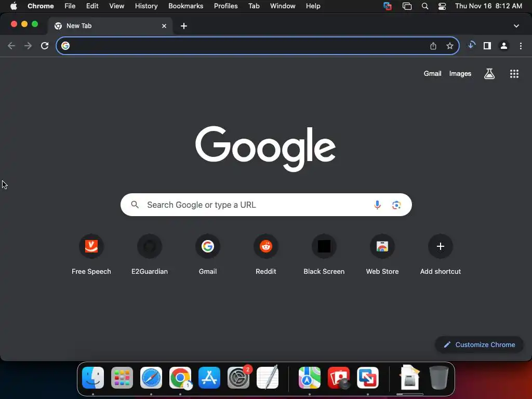
Task: Share this page icon in address bar
Action: (433, 46)
